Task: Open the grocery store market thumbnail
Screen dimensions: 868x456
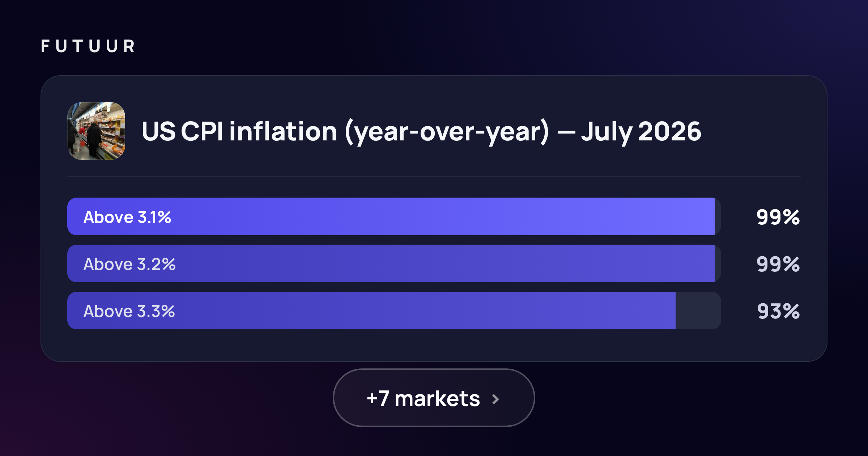Action: 96,131
